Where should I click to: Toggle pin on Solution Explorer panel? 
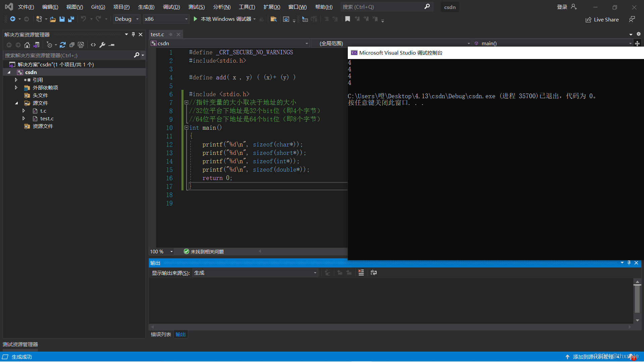(x=133, y=35)
